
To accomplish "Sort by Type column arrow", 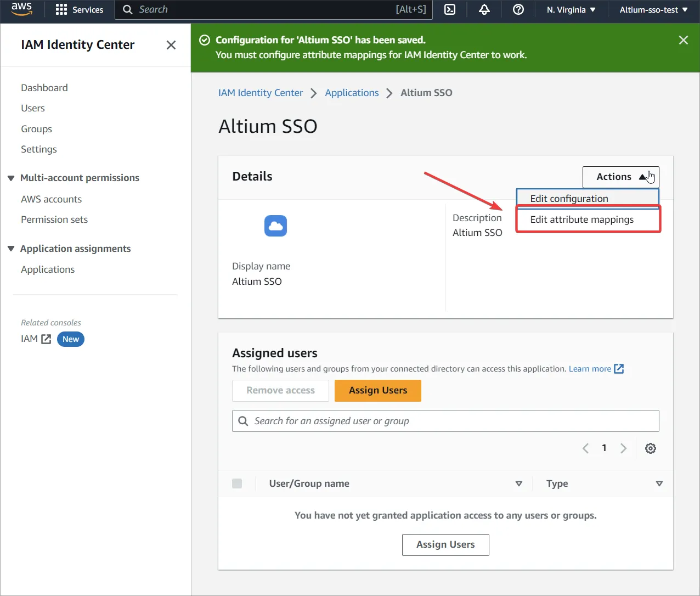I will [659, 483].
